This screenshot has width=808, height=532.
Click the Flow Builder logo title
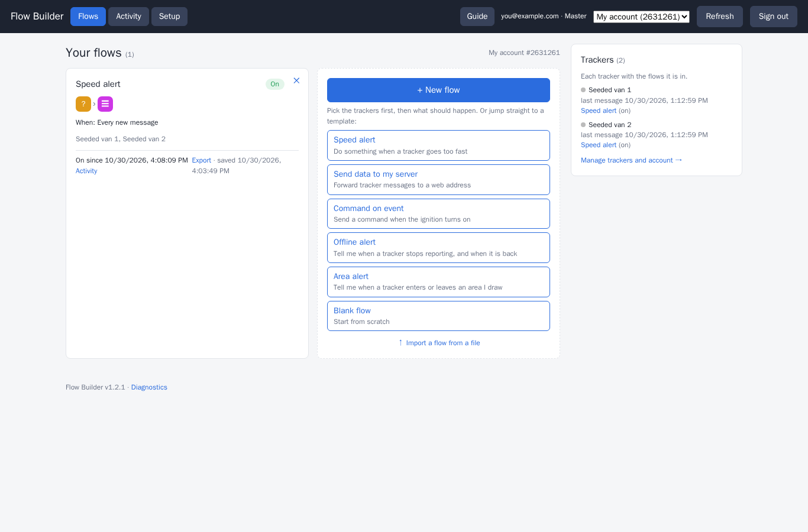[x=37, y=17]
